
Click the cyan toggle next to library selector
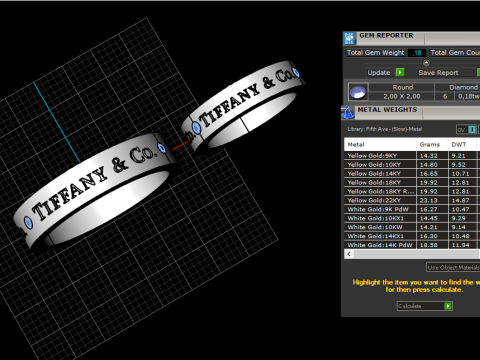(472, 129)
